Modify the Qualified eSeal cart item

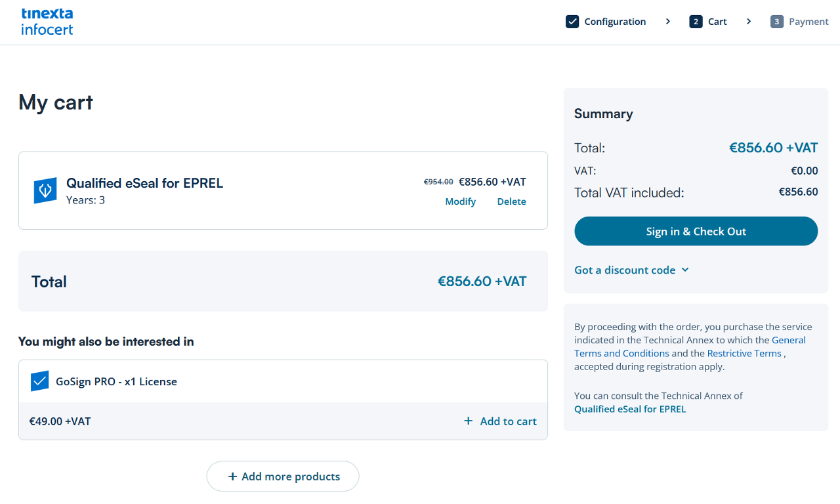tap(460, 201)
